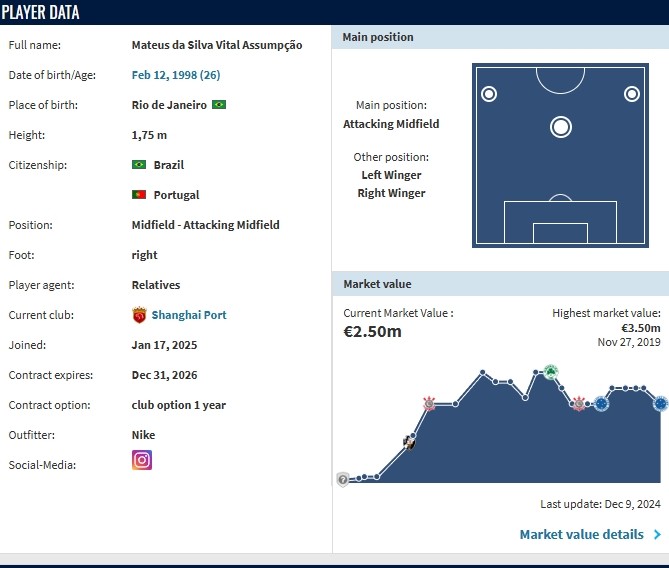Click the first Corinthians crest on the chart
This screenshot has width=669, height=568.
click(429, 403)
